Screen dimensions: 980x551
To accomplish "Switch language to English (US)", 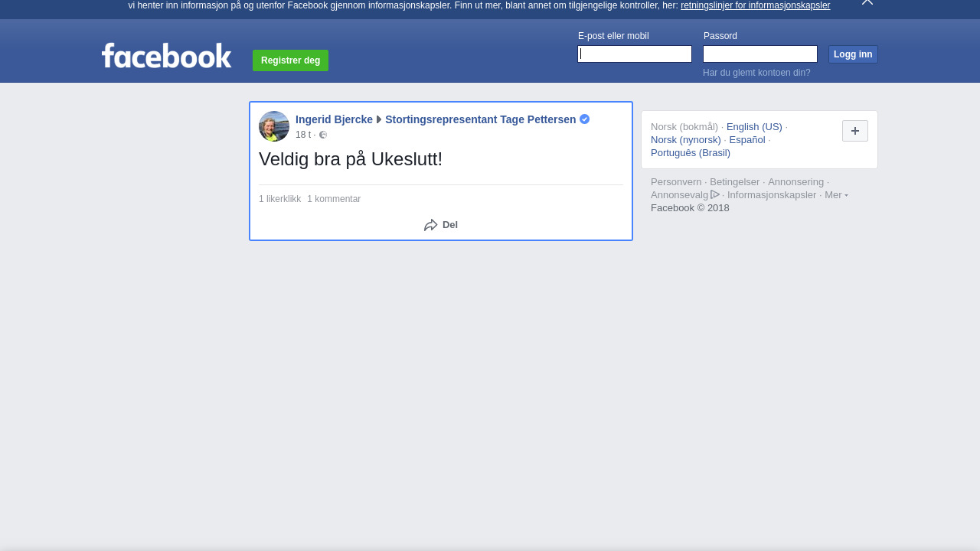I will pos(754,127).
